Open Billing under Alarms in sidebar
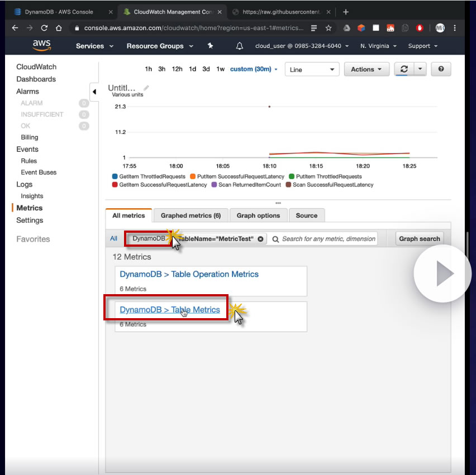 [30, 137]
